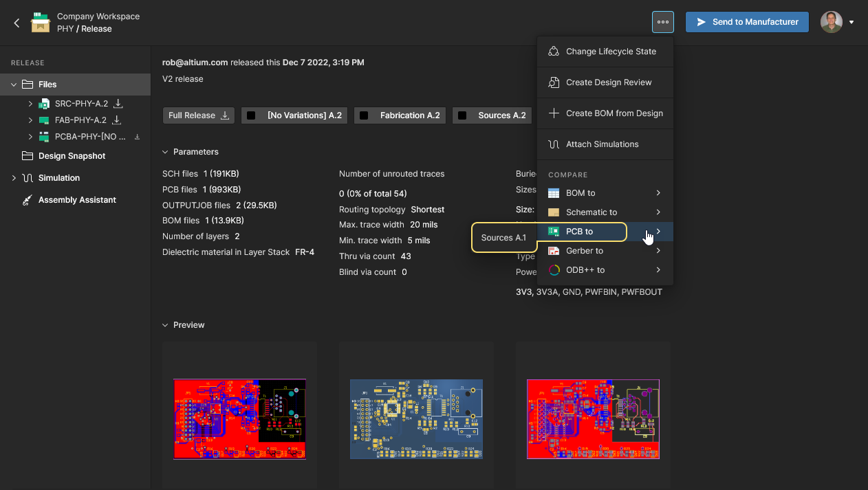
Task: Download the Full Release package
Action: (x=199, y=115)
